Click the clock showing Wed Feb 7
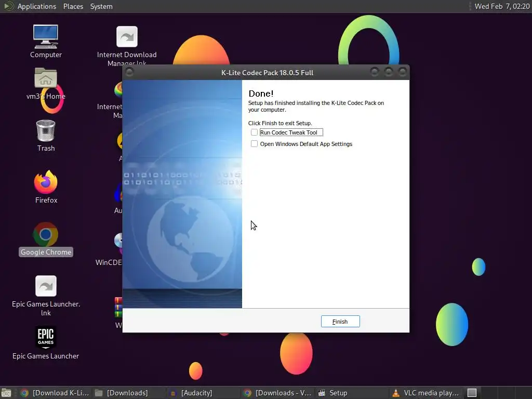The height and width of the screenshot is (399, 532). tap(502, 6)
